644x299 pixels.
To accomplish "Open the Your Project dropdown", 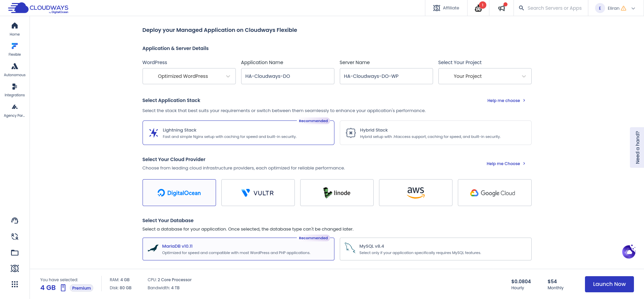I will pos(485,76).
